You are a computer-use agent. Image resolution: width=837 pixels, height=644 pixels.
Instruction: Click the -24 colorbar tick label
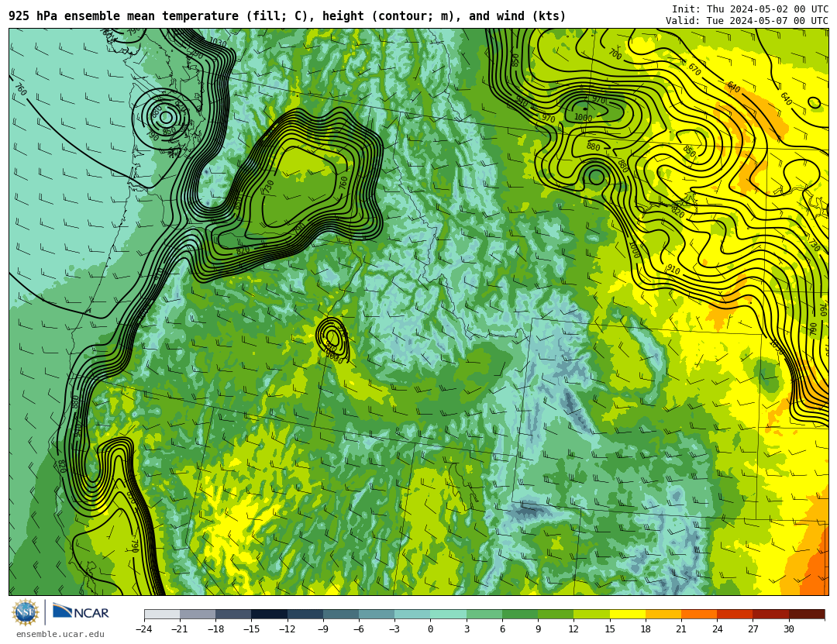click(x=144, y=629)
